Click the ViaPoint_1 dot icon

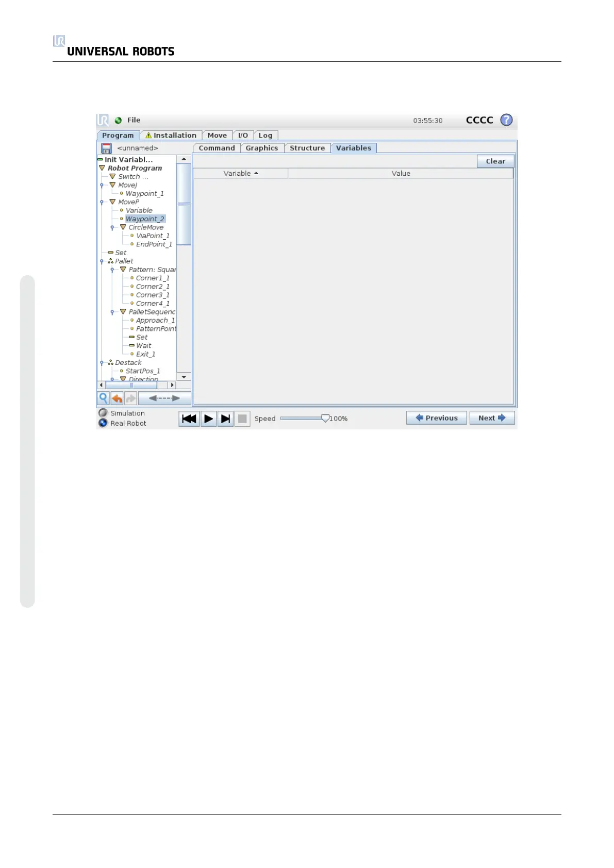tap(132, 236)
